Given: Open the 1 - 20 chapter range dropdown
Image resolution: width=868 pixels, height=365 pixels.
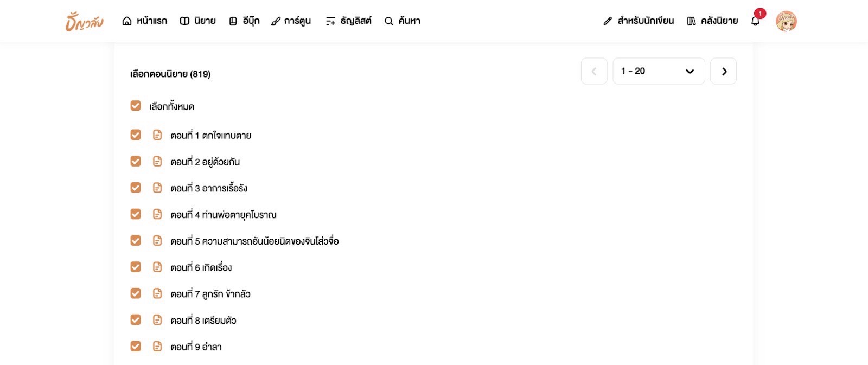Looking at the screenshot, I should [659, 71].
